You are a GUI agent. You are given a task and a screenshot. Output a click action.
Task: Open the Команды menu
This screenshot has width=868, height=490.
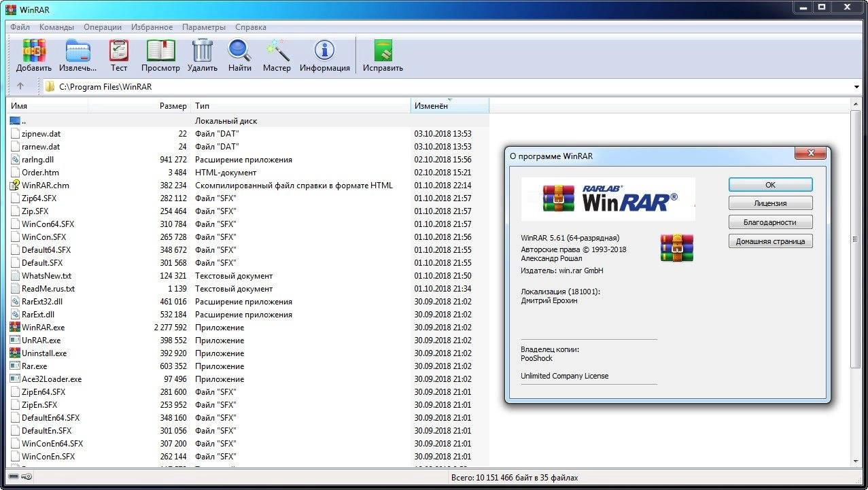point(56,27)
